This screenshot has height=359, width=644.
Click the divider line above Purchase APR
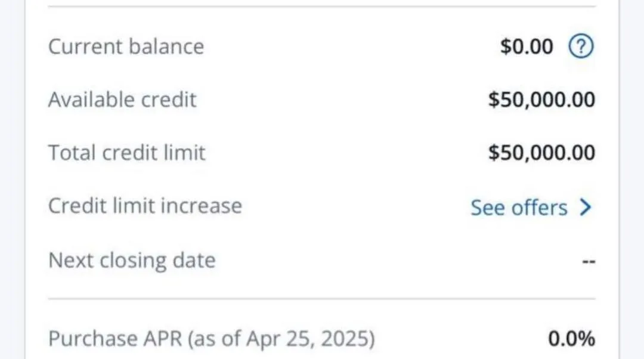[321, 299]
